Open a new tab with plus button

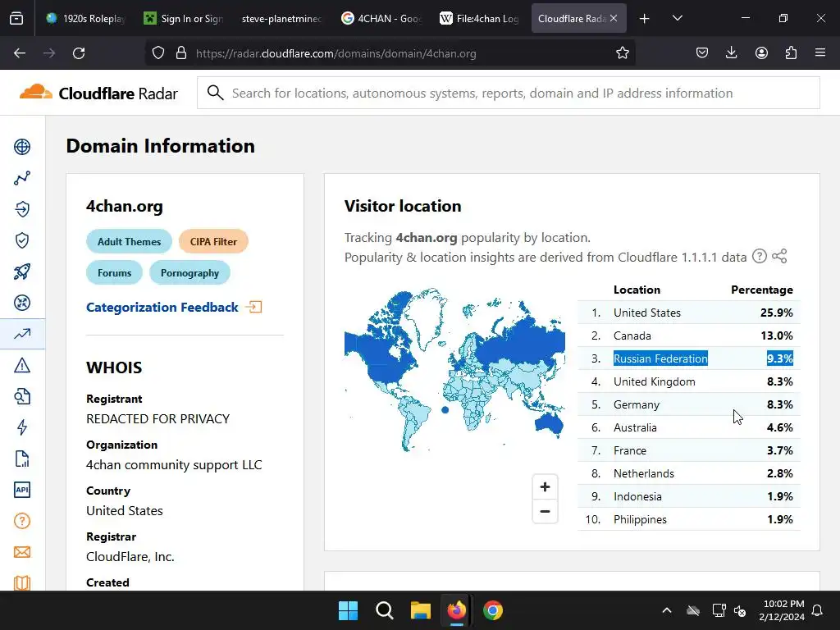pos(645,18)
